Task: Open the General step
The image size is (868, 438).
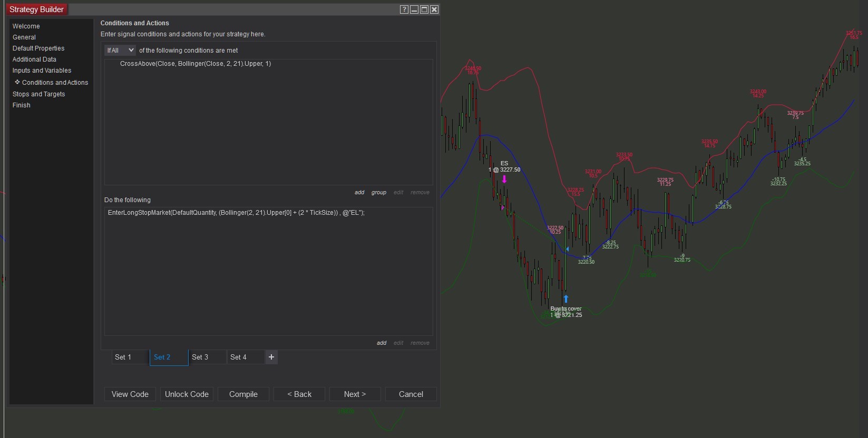Action: point(24,37)
